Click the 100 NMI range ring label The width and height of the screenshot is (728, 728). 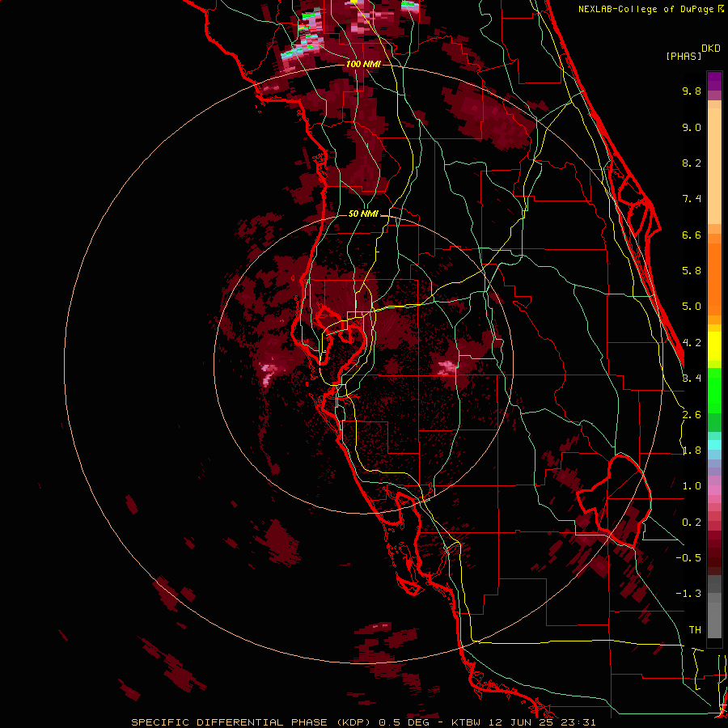tap(363, 64)
